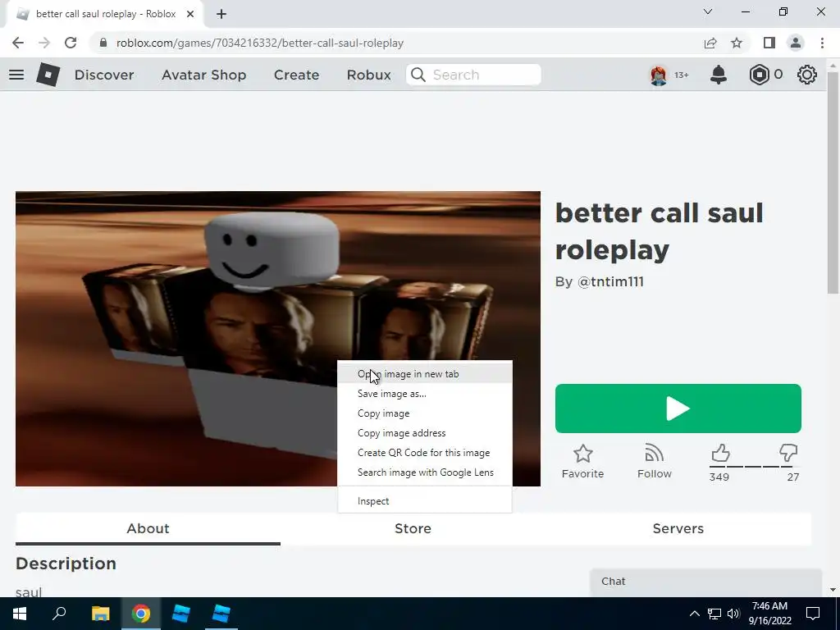Open the Roblox hamburger navigation menu
The width and height of the screenshot is (840, 630).
(16, 75)
